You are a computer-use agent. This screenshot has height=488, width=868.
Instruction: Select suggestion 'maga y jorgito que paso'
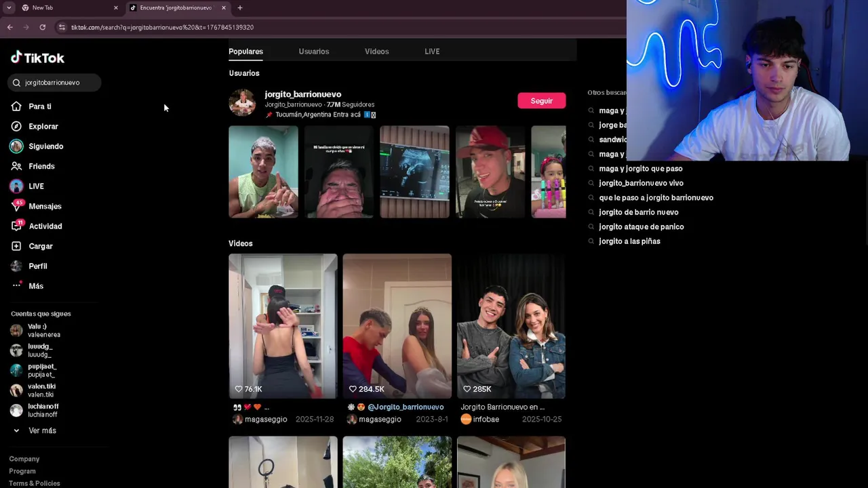click(640, 169)
